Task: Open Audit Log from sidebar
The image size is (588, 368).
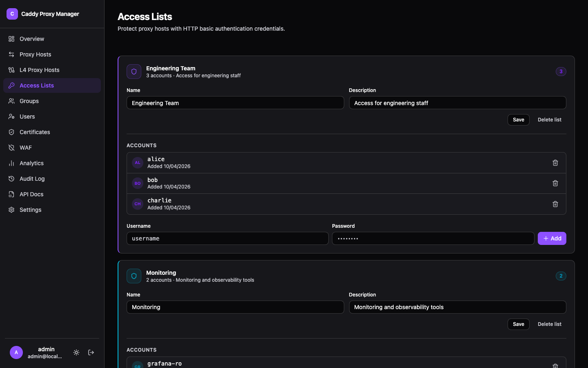Action: pos(32,179)
